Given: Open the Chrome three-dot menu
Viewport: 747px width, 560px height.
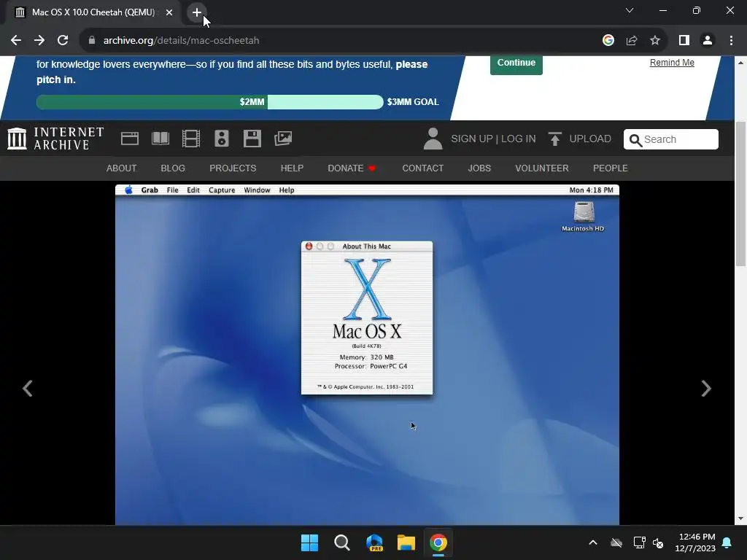Looking at the screenshot, I should coord(731,41).
